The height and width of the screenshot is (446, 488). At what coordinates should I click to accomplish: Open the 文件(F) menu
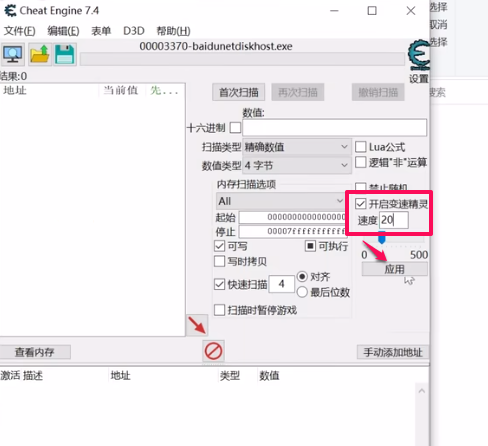tap(20, 31)
